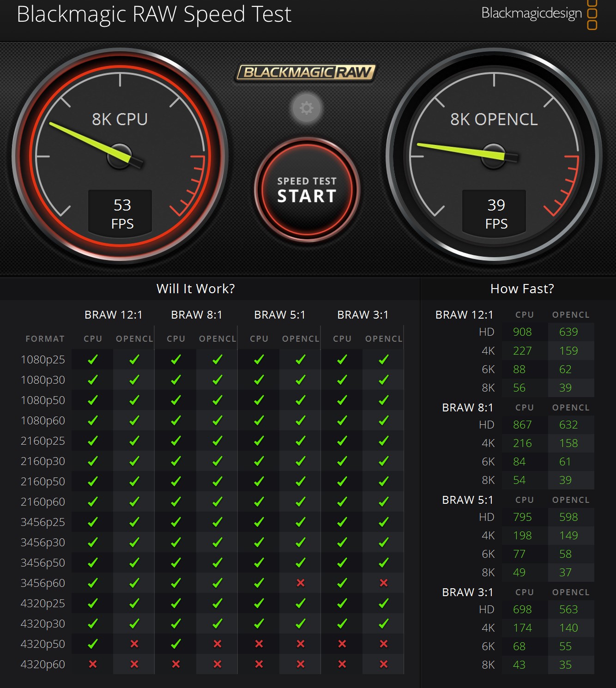Click red X at 3456p60 BRAW 3:1 OpenCL
Viewport: 616px width, 688px height.
[x=384, y=583]
